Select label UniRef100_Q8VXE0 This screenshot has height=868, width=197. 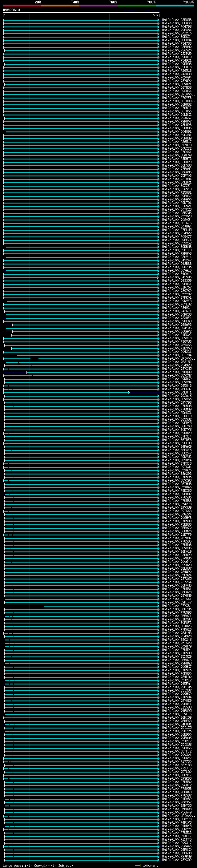point(177,338)
